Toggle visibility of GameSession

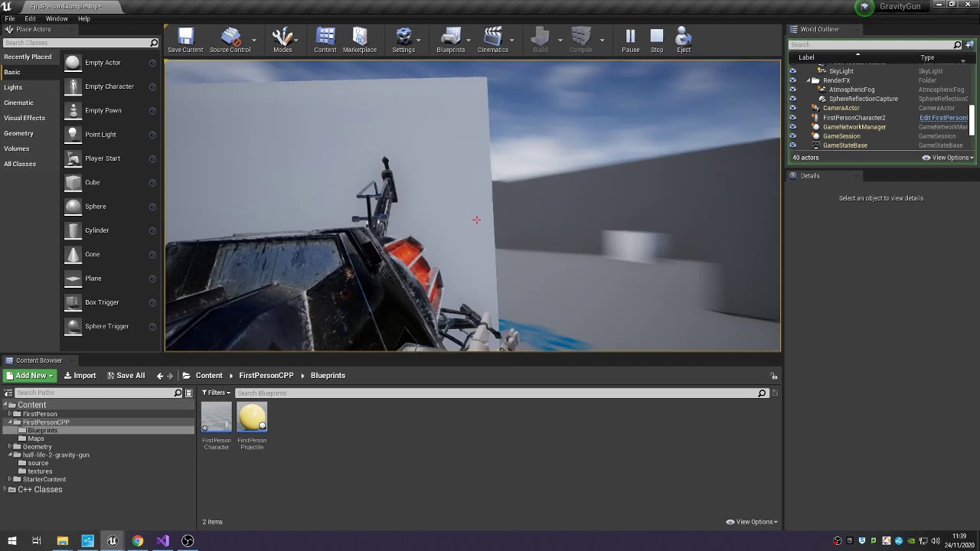tap(792, 136)
